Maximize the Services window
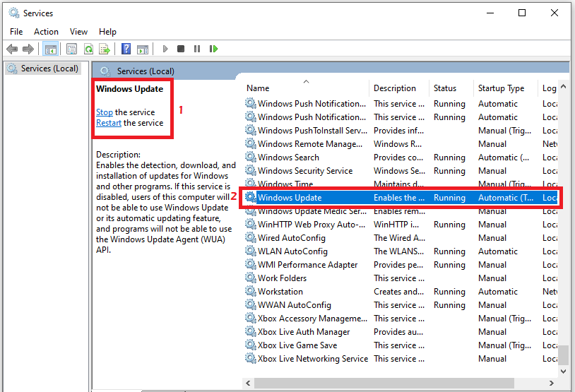Viewport: 575px width, 392px height. coord(522,13)
